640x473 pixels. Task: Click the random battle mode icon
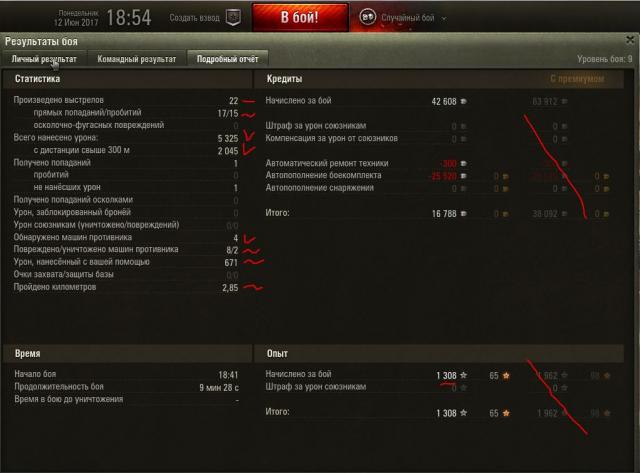367,17
